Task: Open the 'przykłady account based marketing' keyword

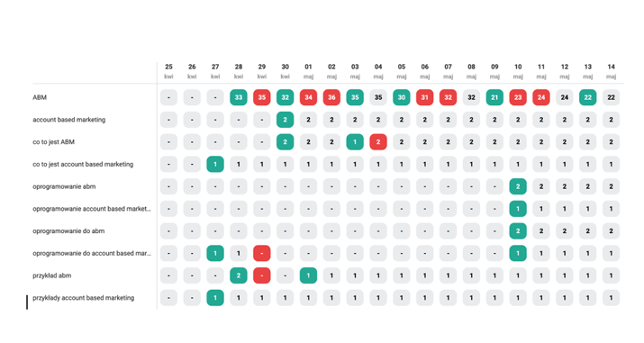Action: coord(84,298)
